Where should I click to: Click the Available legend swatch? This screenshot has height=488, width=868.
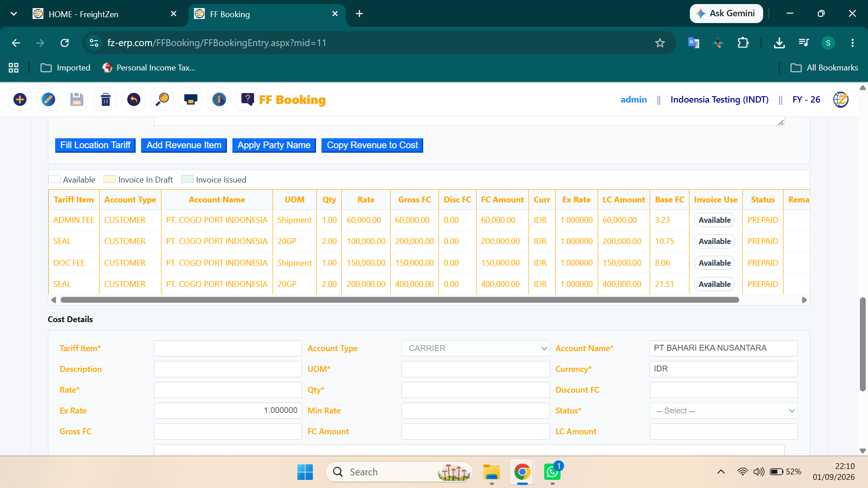pos(54,179)
